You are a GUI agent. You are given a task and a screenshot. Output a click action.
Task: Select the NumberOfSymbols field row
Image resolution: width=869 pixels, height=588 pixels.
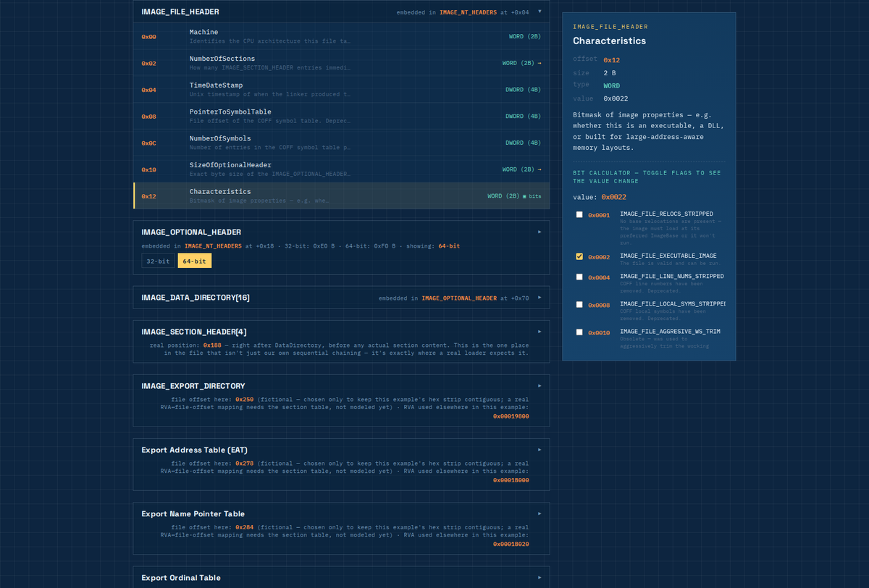(342, 143)
